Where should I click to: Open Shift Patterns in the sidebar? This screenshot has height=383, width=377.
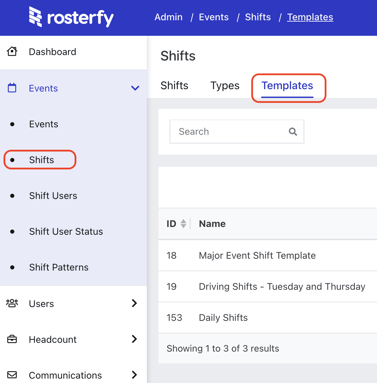[x=59, y=267]
